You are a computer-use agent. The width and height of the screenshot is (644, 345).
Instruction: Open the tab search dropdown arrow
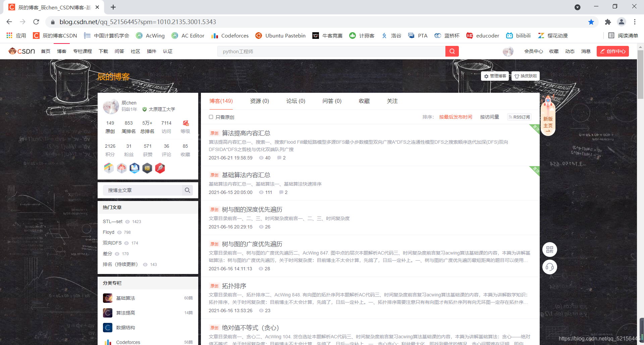[577, 7]
